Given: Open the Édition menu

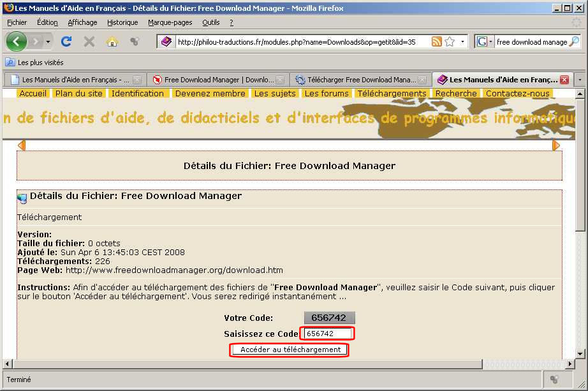Looking at the screenshot, I should [47, 22].
